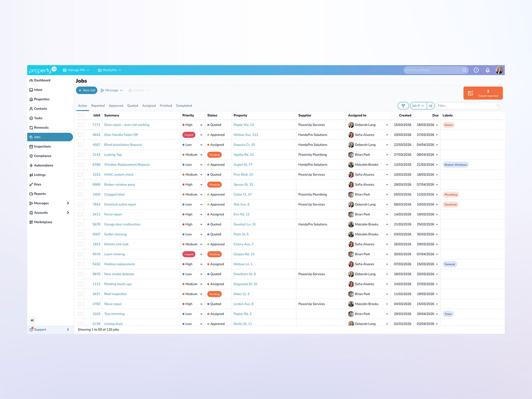Open the filter funnel icon
Image resolution: width=532 pixels, height=399 pixels.
(403, 105)
